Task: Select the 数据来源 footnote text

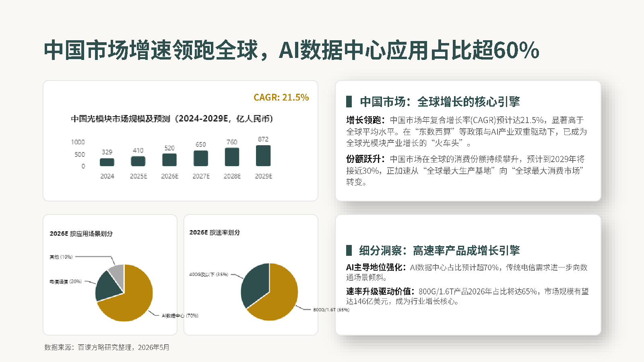Action: (107, 348)
